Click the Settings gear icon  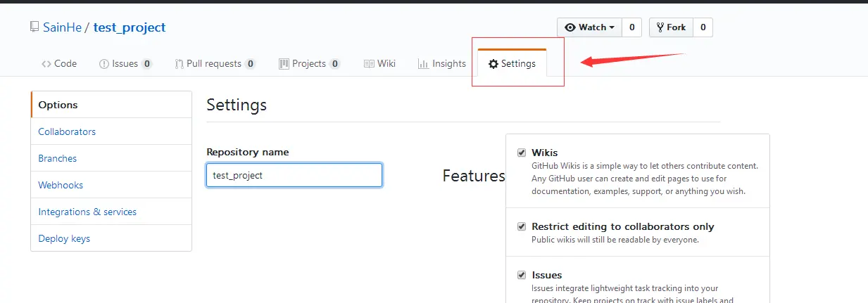pos(493,64)
